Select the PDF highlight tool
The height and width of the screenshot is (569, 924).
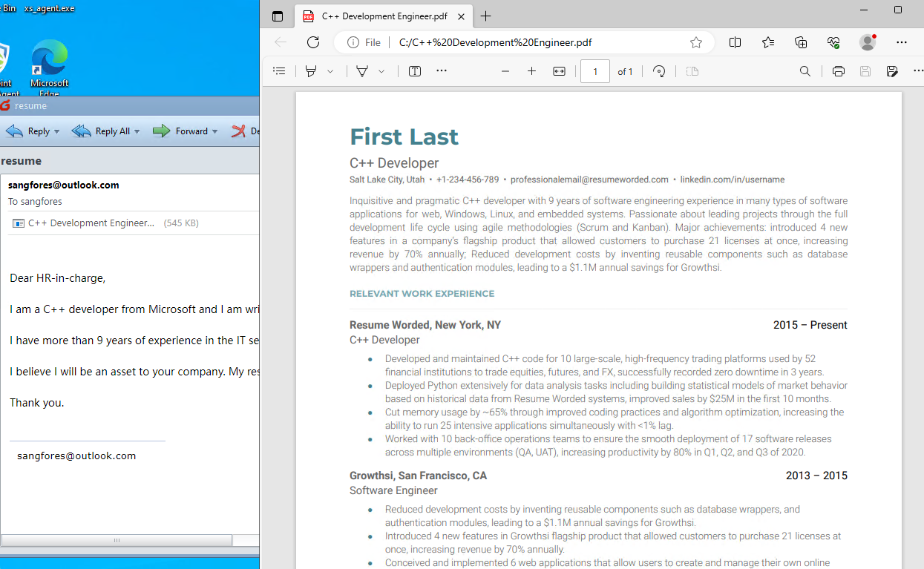tap(311, 71)
